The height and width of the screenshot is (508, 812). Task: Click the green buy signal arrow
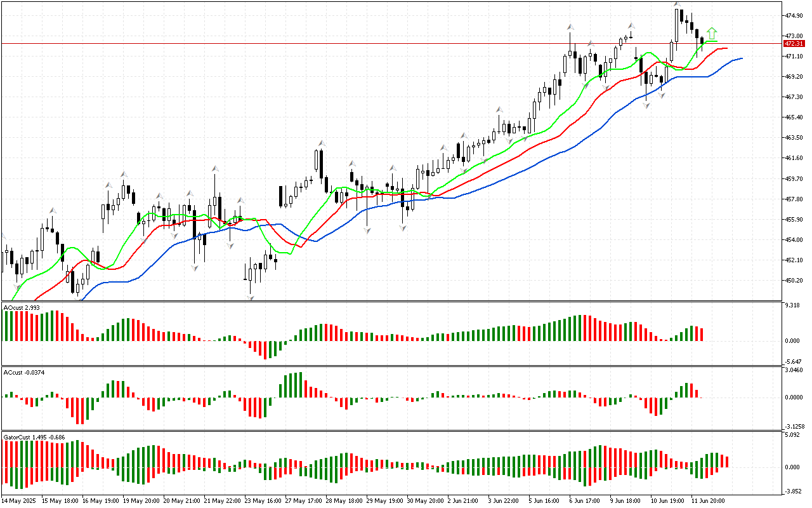click(712, 32)
